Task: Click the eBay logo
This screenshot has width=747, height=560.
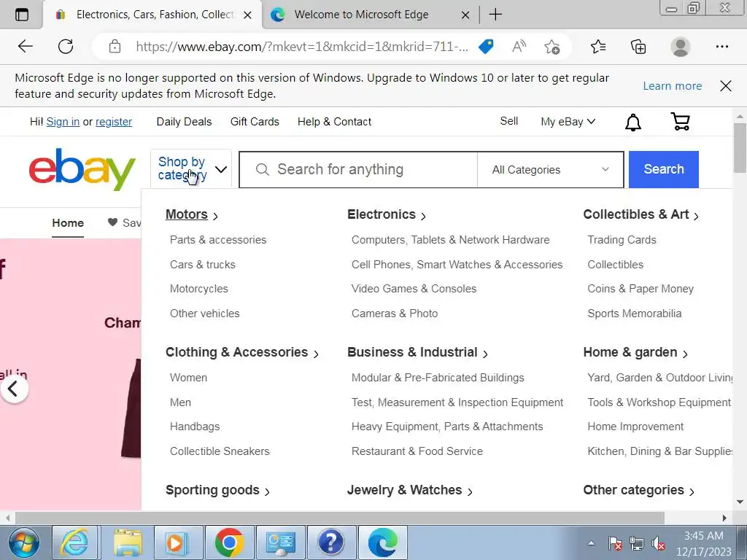Action: point(82,169)
